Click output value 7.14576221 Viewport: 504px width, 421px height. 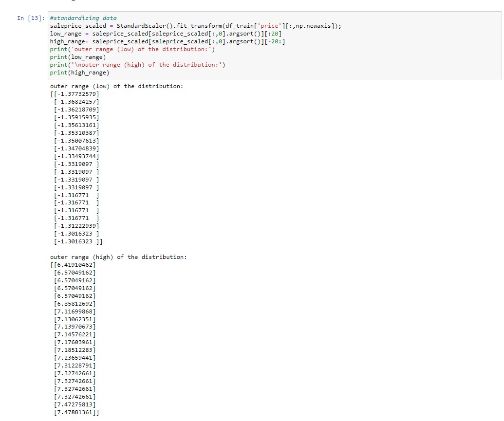click(x=75, y=334)
